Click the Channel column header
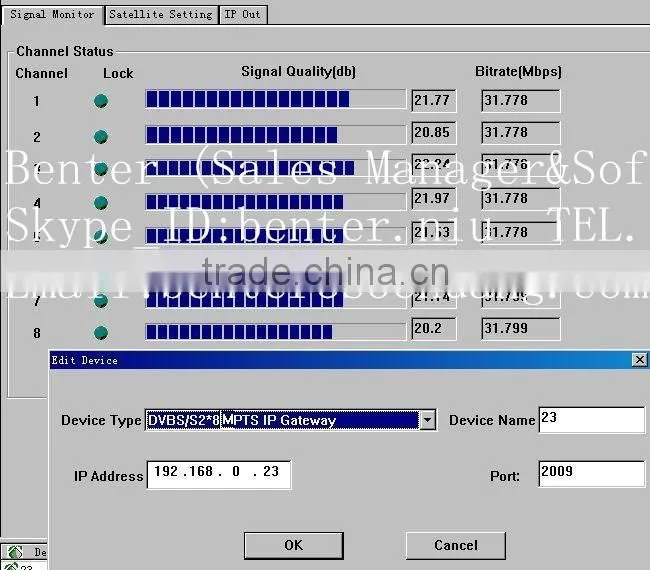The height and width of the screenshot is (570, 650). (x=41, y=73)
